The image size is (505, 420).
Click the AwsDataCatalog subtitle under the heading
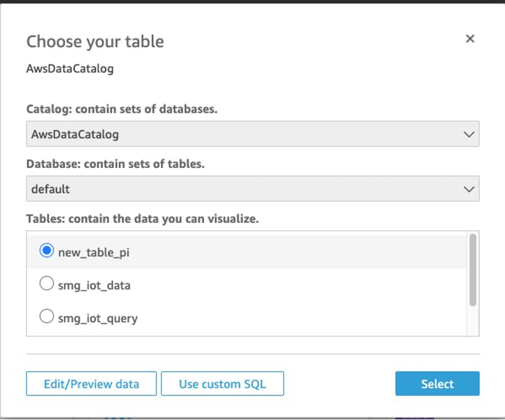[x=70, y=69]
